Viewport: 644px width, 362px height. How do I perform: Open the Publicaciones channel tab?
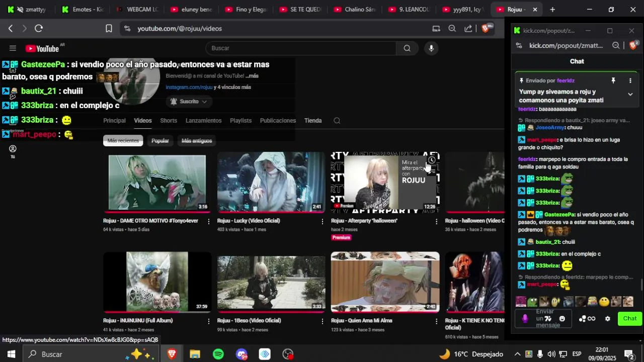pos(278,121)
